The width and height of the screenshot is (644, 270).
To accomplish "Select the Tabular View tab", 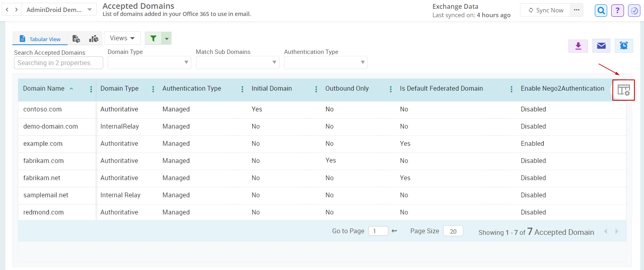I will (x=40, y=39).
